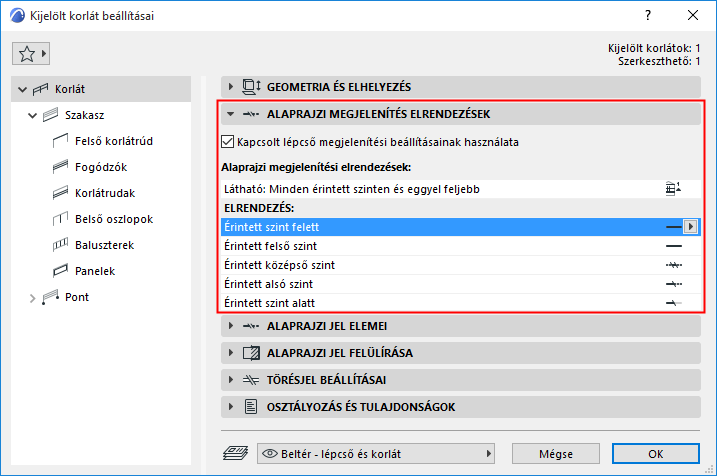Screen dimensions: 717x476
Task: Expand the Pont tree node
Action: coord(32,299)
